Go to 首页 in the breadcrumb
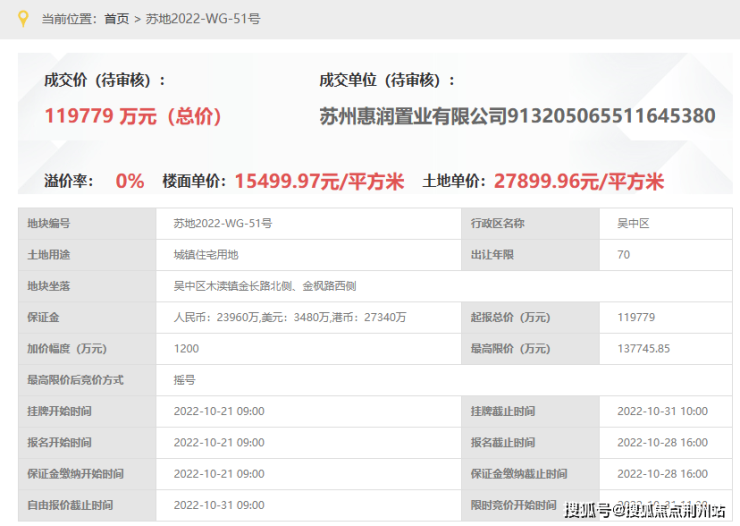 (x=116, y=19)
